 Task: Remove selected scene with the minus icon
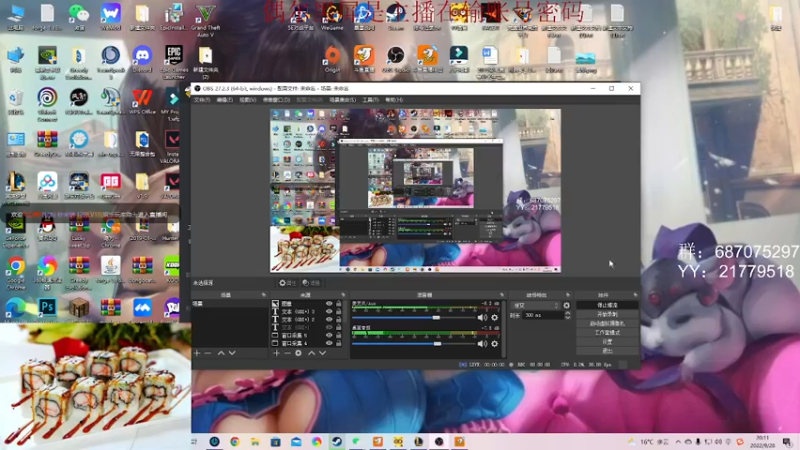(x=208, y=353)
